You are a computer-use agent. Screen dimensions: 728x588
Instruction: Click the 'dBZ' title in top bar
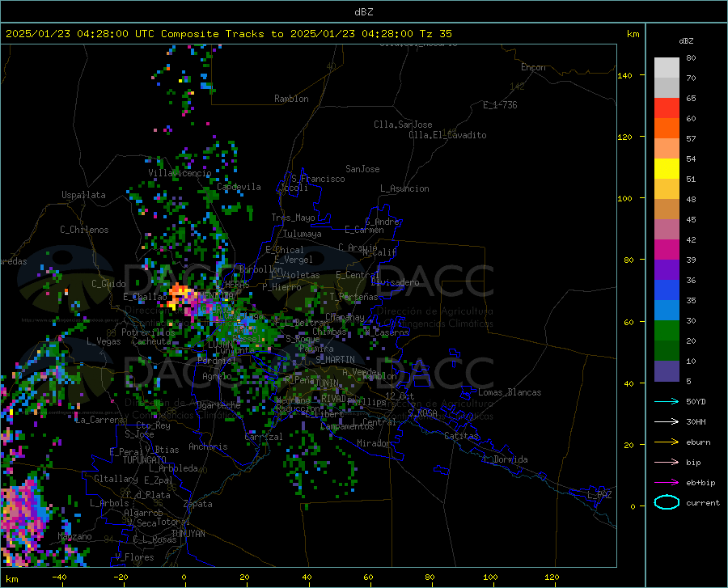(363, 12)
